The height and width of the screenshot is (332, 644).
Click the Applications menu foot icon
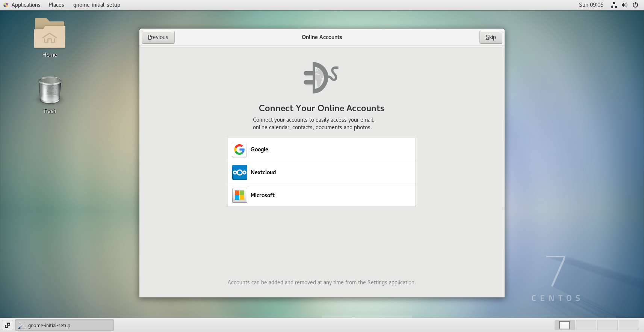tap(6, 5)
